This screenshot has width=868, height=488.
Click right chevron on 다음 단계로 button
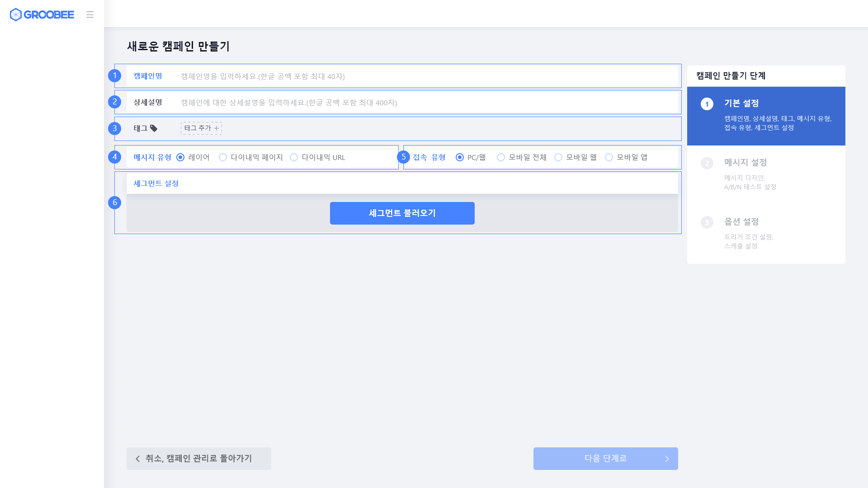[666, 459]
